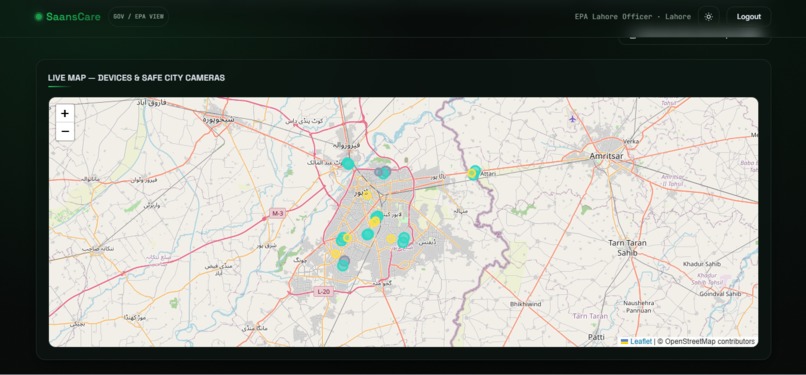Viewport: 806px width, 375px height.
Task: Click the Logout button
Action: click(748, 16)
